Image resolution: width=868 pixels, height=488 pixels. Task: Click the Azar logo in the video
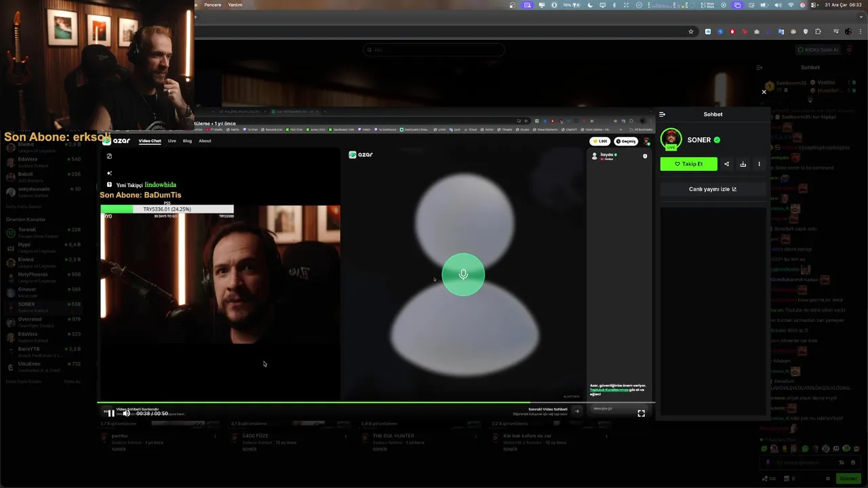pyautogui.click(x=116, y=141)
